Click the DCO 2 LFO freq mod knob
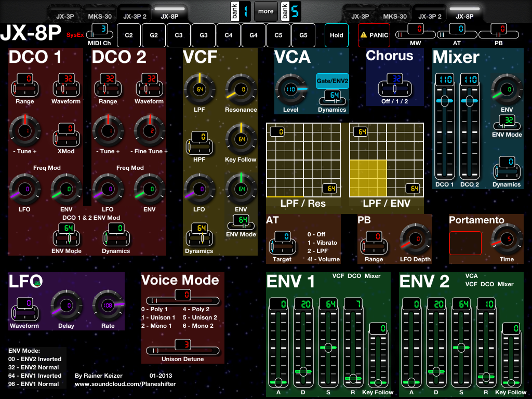The image size is (532, 399). pyautogui.click(x=108, y=189)
